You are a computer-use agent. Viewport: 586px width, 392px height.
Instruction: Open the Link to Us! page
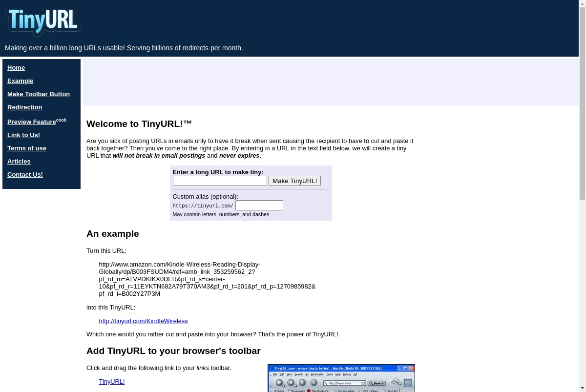coord(23,135)
